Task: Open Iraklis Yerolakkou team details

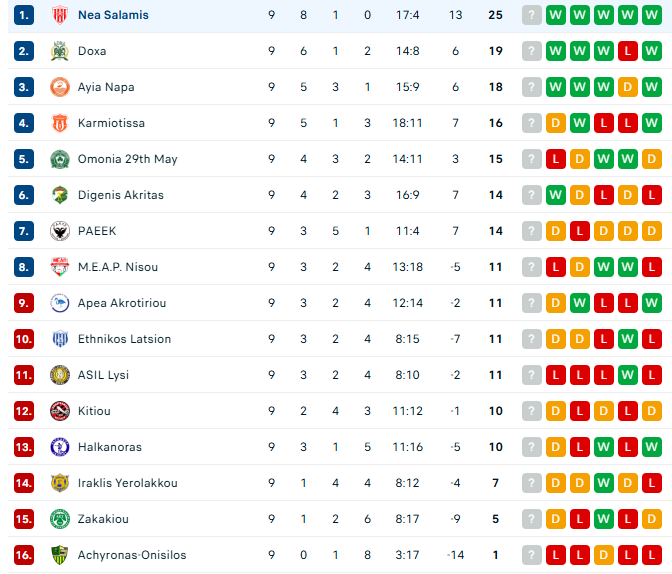Action: (x=127, y=483)
